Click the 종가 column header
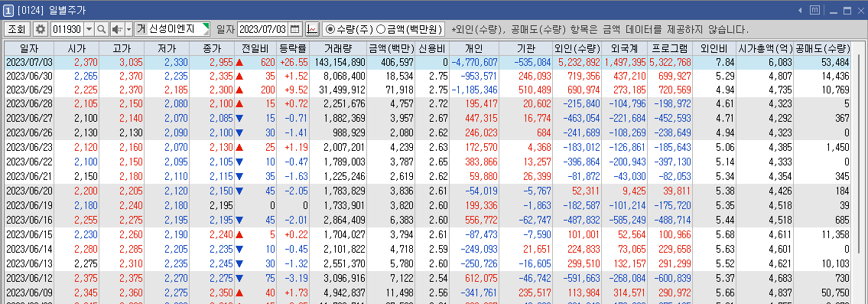The image size is (868, 304). coord(212,48)
